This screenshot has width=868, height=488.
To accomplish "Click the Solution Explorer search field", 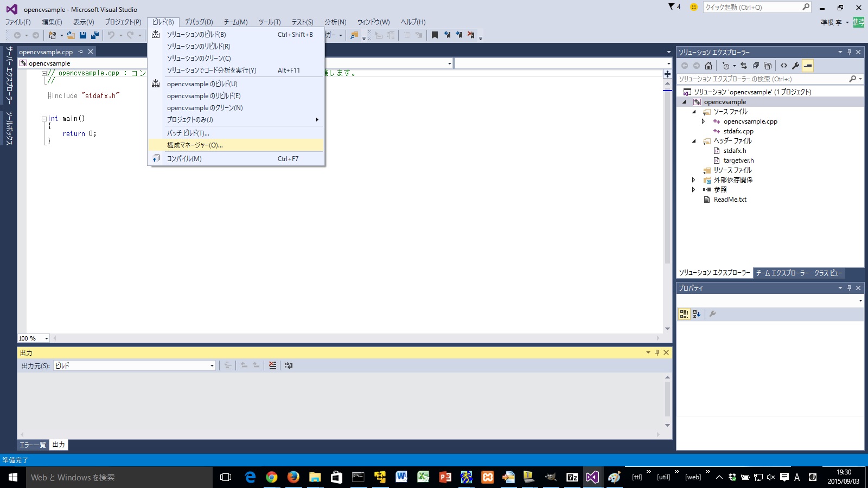I will [762, 79].
